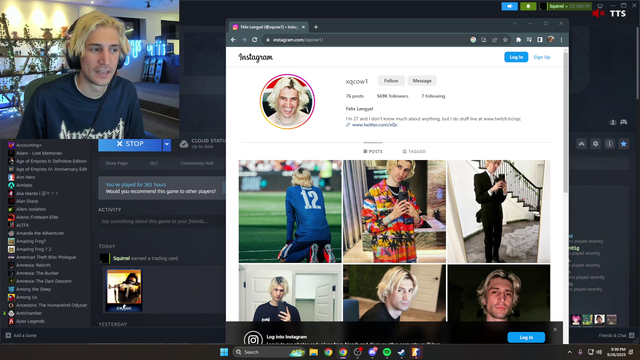The height and width of the screenshot is (360, 640).
Task: Click Add a Game in Steam
Action: click(x=21, y=336)
